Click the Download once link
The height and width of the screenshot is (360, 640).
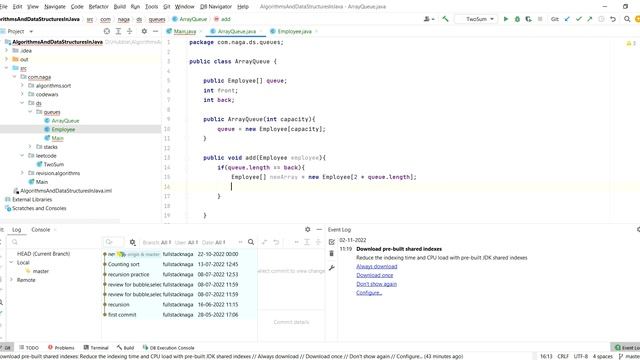[374, 275]
